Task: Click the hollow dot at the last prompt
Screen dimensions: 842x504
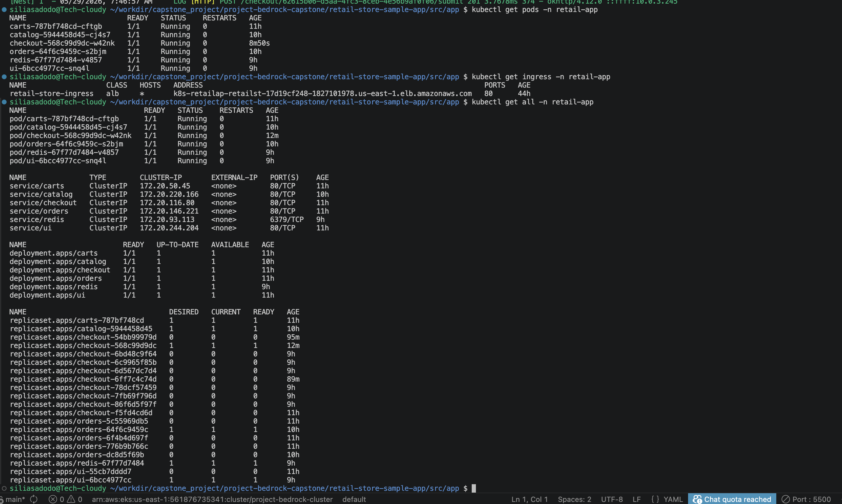Action: click(x=4, y=488)
